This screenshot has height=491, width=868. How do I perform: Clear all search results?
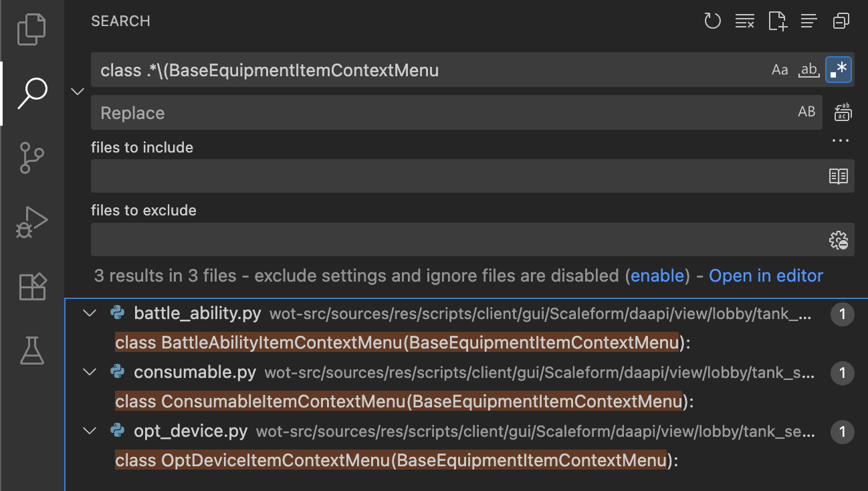pos(744,21)
